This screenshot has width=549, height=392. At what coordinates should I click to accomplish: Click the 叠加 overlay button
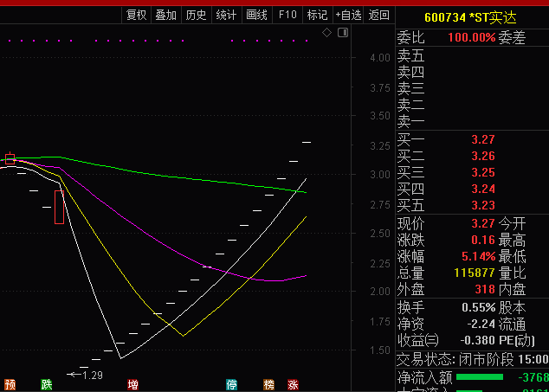coord(166,15)
